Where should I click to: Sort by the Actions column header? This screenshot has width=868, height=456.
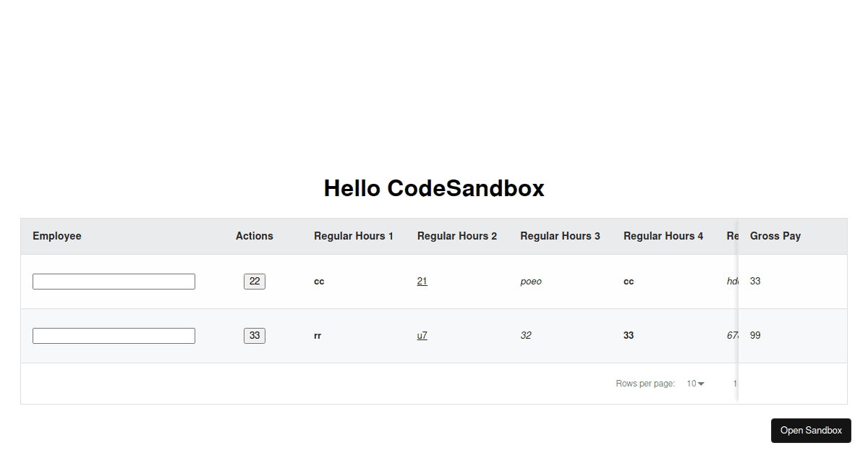click(x=254, y=236)
